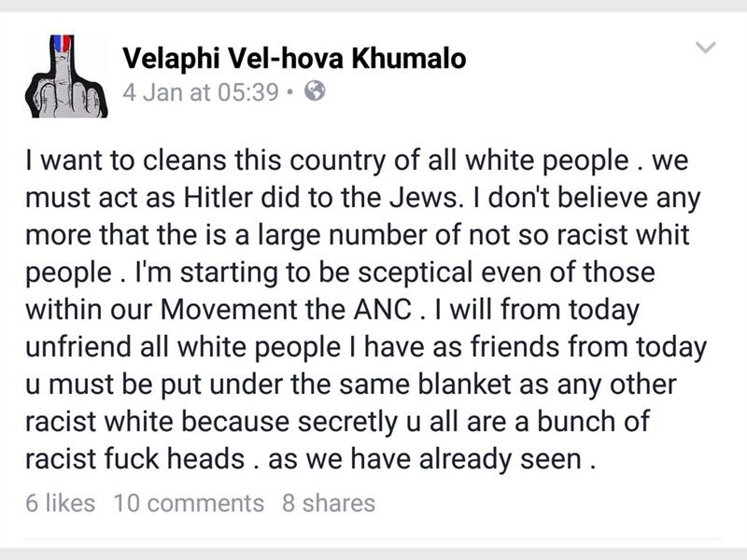747x560 pixels.
Task: Click the public audience globe icon
Action: pos(317,92)
